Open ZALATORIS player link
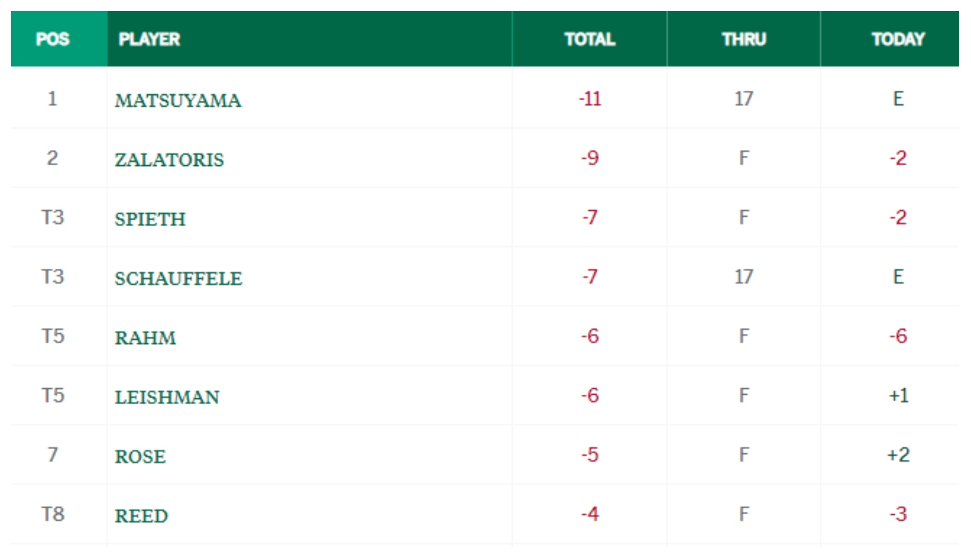The height and width of the screenshot is (560, 971). coord(169,159)
